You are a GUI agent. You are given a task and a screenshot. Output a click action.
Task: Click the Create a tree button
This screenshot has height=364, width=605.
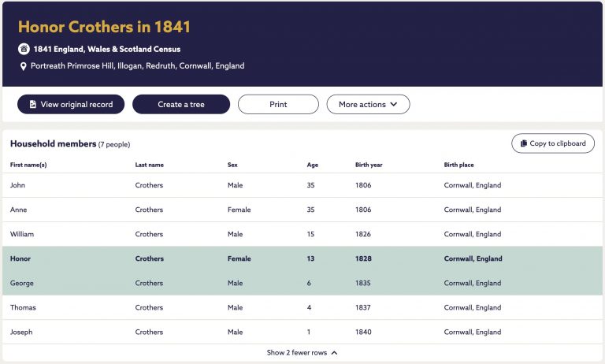tap(181, 104)
